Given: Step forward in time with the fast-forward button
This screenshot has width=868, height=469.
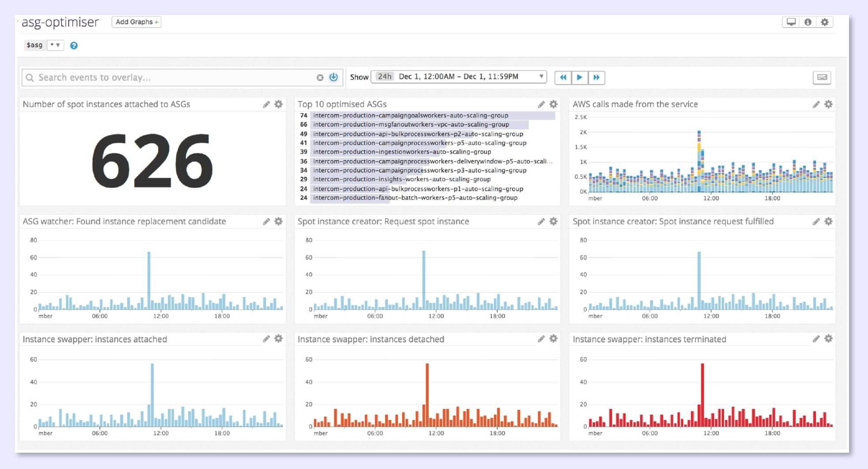Looking at the screenshot, I should (596, 78).
